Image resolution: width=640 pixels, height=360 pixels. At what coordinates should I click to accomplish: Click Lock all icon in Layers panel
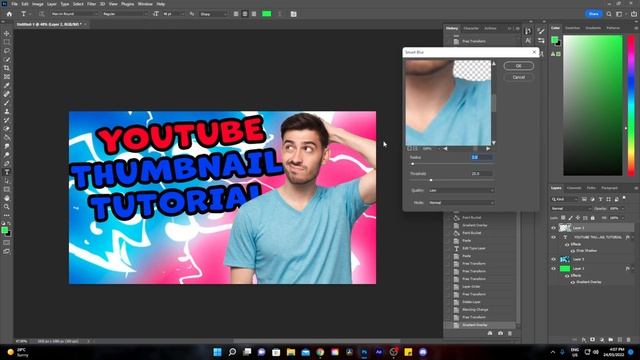(593, 218)
